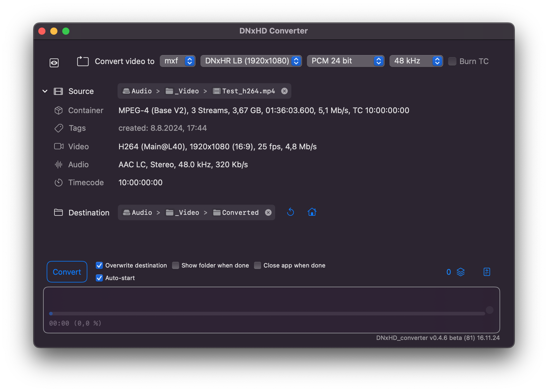Zoom the DNxHD Converter window with green button
This screenshot has width=548, height=392.
(66, 31)
